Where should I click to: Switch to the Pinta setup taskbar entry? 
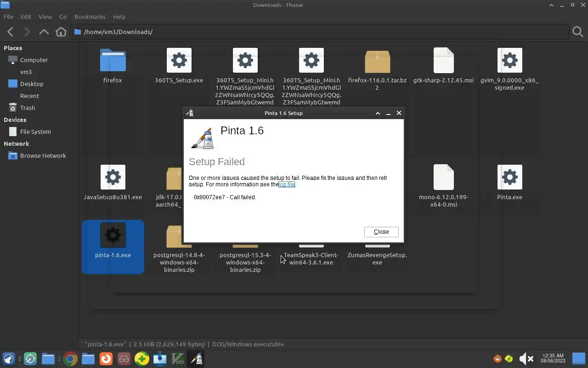[197, 359]
